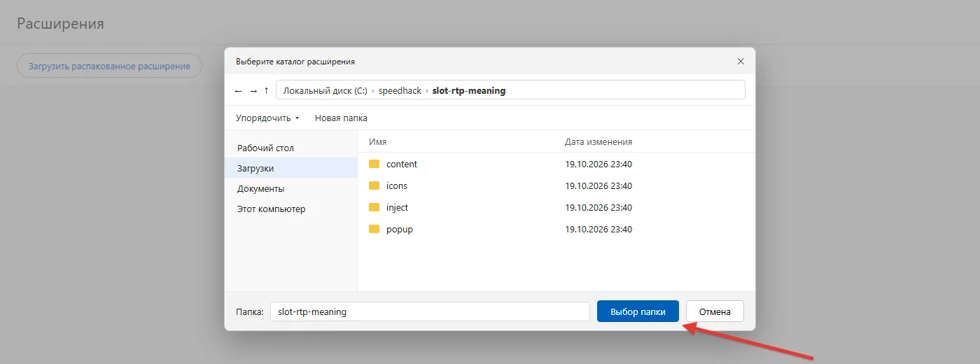The image size is (980, 364).
Task: Select Загрузки in sidebar
Action: 290,169
